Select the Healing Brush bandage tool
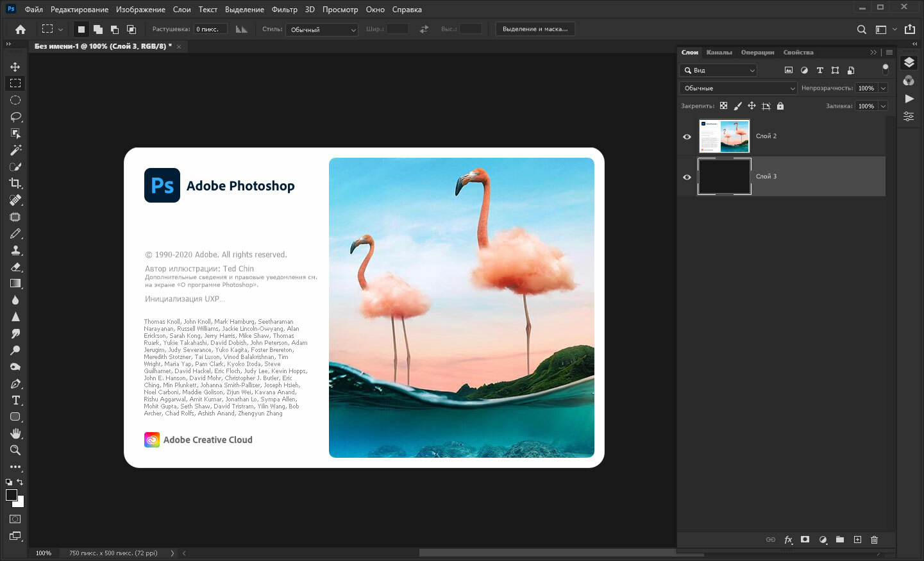The width and height of the screenshot is (924, 561). click(15, 200)
